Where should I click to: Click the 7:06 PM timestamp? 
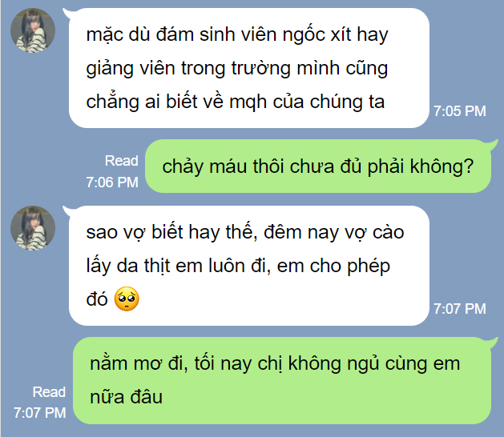(112, 182)
